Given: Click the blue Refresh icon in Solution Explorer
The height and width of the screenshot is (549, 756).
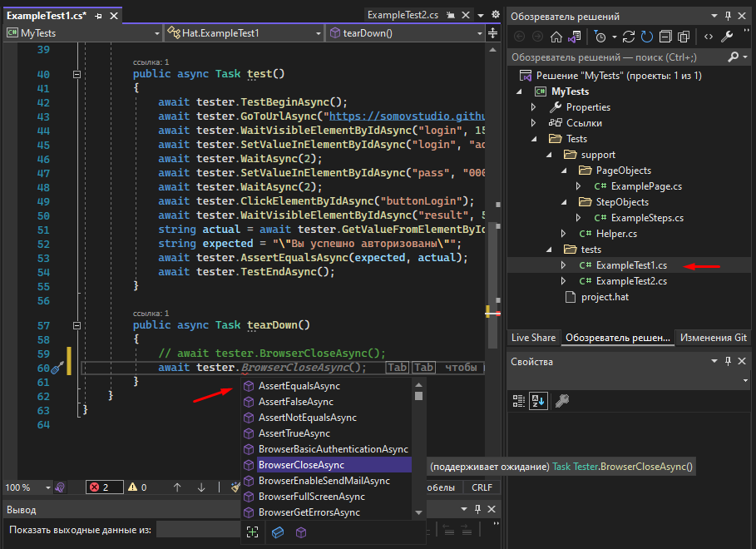Looking at the screenshot, I should tap(646, 37).
